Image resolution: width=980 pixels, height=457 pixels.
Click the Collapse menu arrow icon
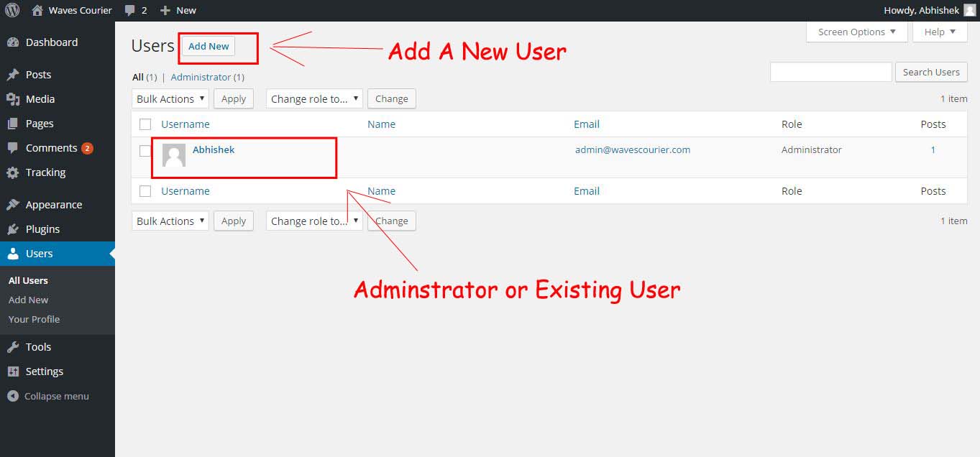click(x=13, y=396)
